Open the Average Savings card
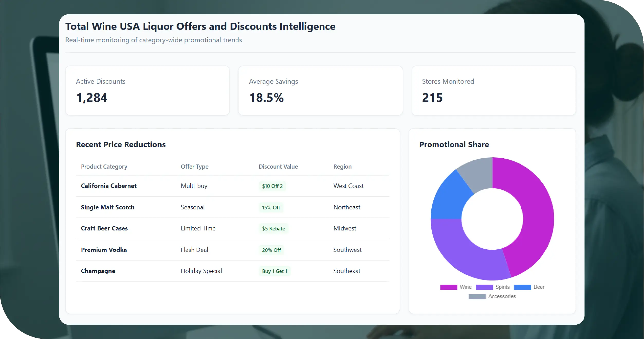 click(x=320, y=91)
